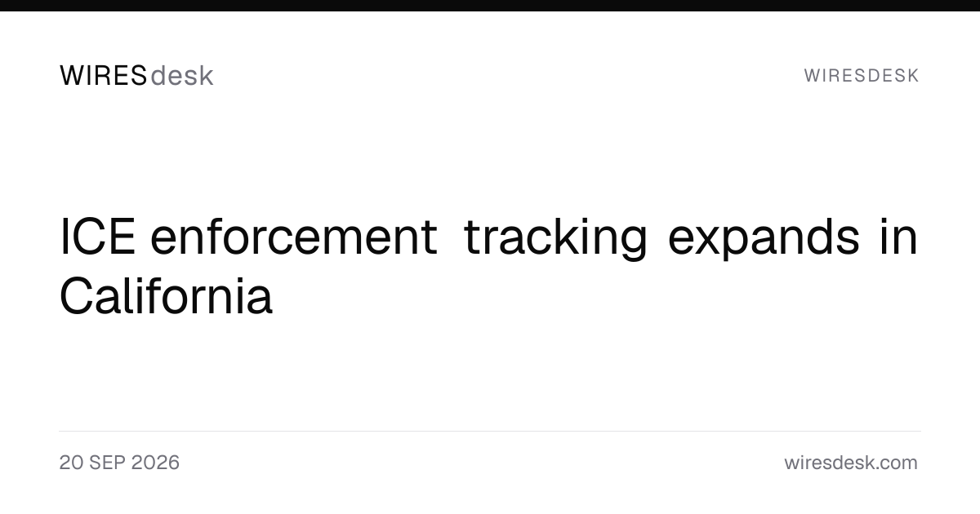Click the bold 'WIRES' part of logo
Screen dimensions: 980x514
click(x=104, y=76)
